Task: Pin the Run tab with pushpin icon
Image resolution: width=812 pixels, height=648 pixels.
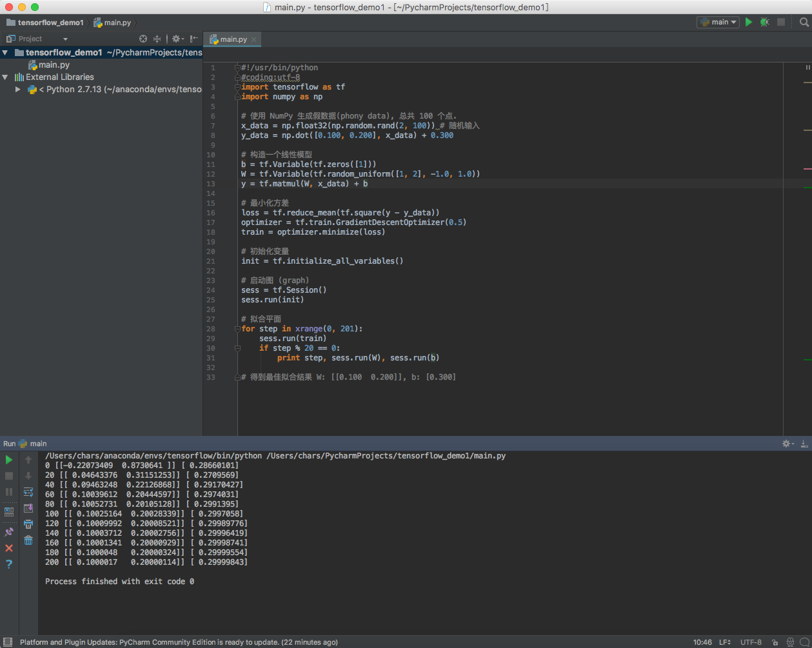Action: (x=9, y=532)
